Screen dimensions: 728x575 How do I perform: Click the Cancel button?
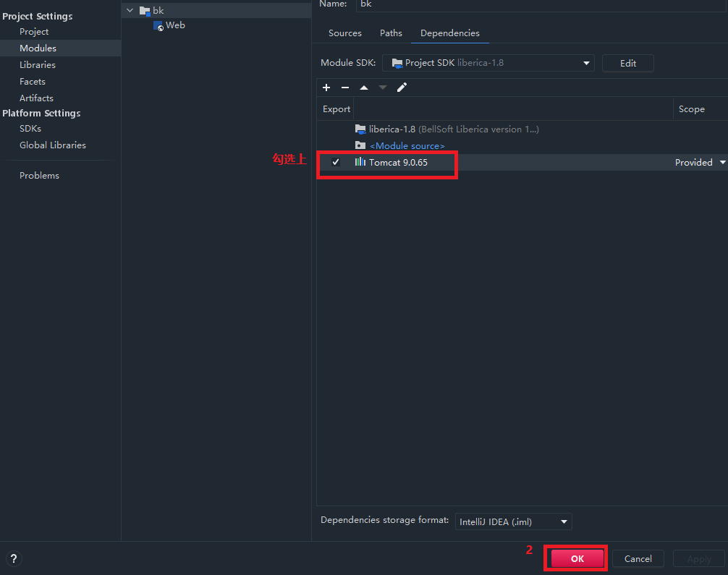pos(638,559)
